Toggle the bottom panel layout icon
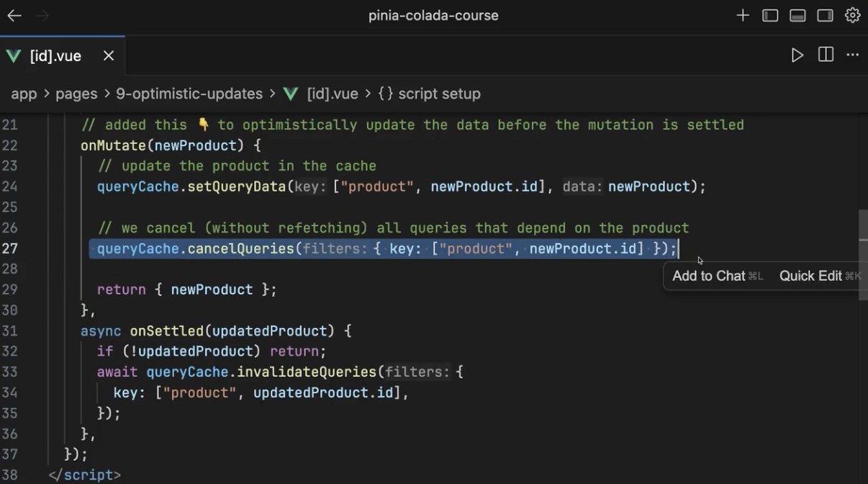 [797, 16]
